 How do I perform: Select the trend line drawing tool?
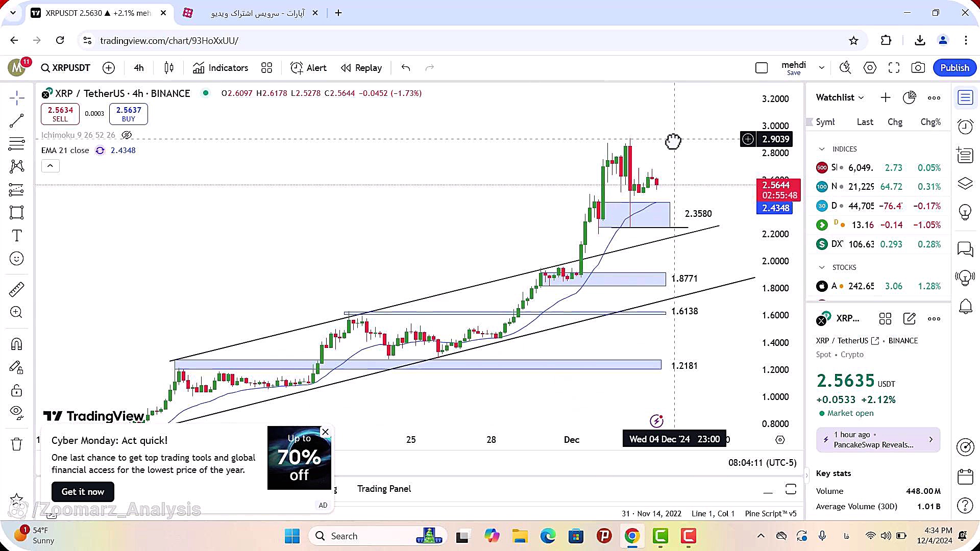click(x=16, y=121)
